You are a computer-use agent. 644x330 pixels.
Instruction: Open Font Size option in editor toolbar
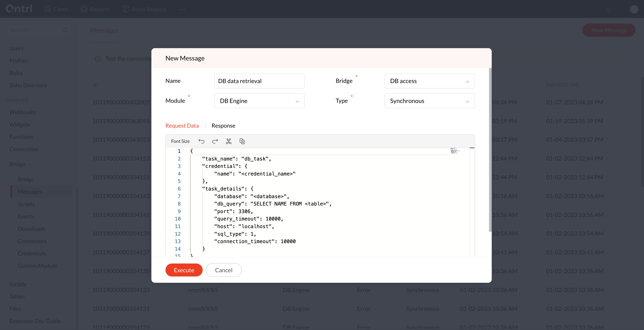tap(180, 141)
